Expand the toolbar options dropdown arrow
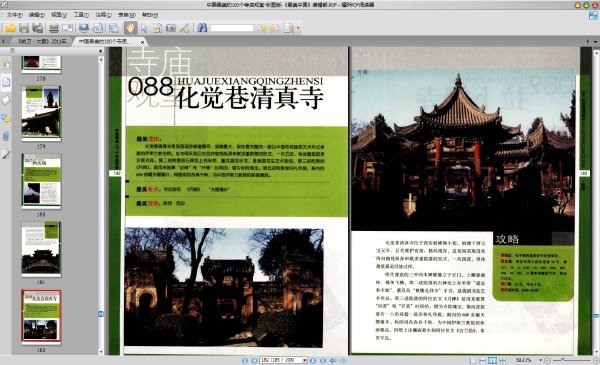The width and height of the screenshot is (600, 365). [298, 28]
